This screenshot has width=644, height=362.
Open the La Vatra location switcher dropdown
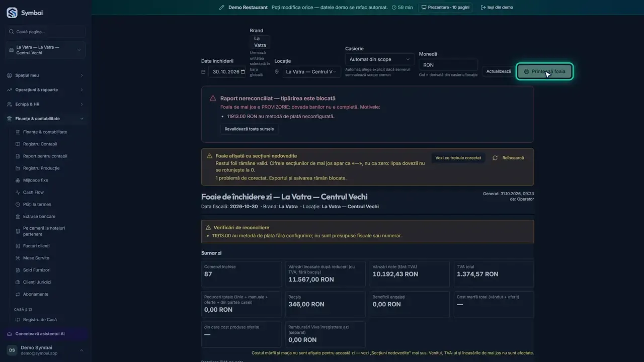point(46,50)
